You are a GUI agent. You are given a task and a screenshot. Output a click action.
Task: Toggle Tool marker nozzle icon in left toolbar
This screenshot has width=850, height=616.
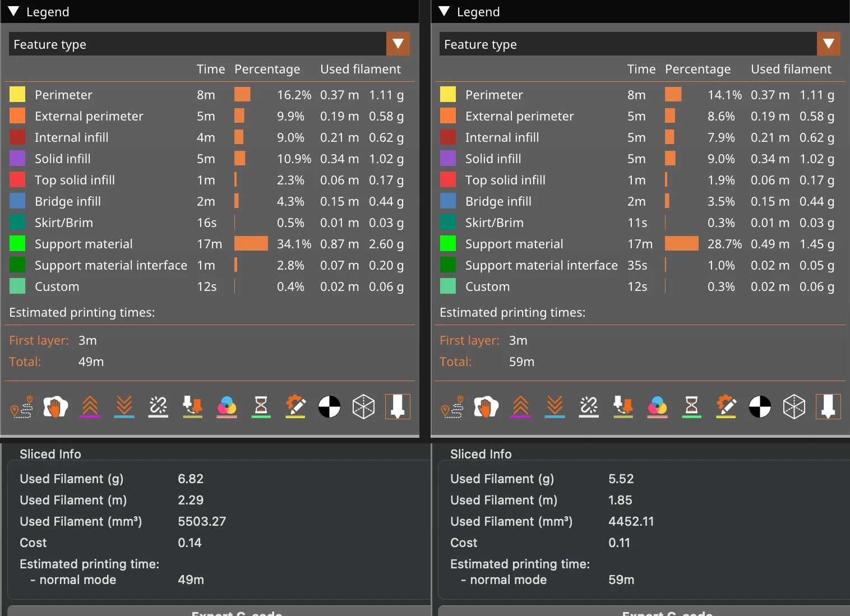point(398,407)
